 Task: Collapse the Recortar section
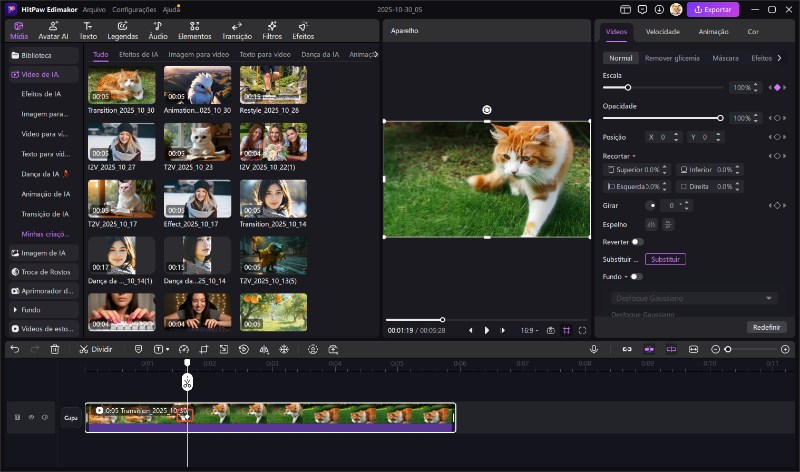[x=634, y=156]
